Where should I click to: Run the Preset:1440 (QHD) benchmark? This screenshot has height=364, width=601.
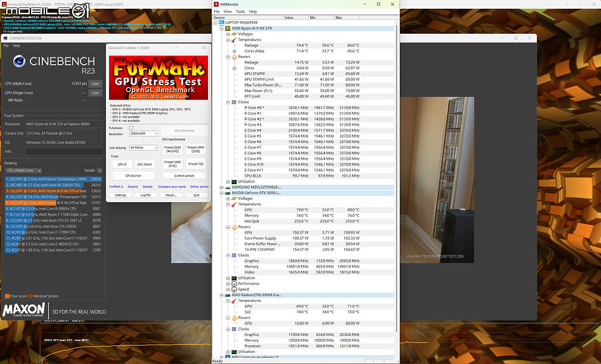pos(196,149)
